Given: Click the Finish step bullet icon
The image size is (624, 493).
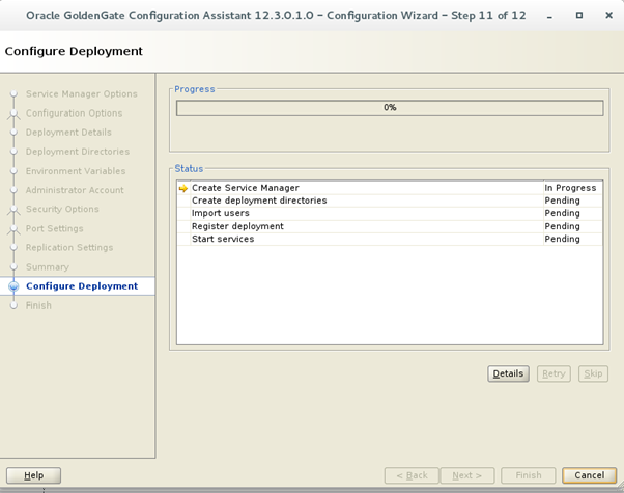Looking at the screenshot, I should [x=14, y=305].
